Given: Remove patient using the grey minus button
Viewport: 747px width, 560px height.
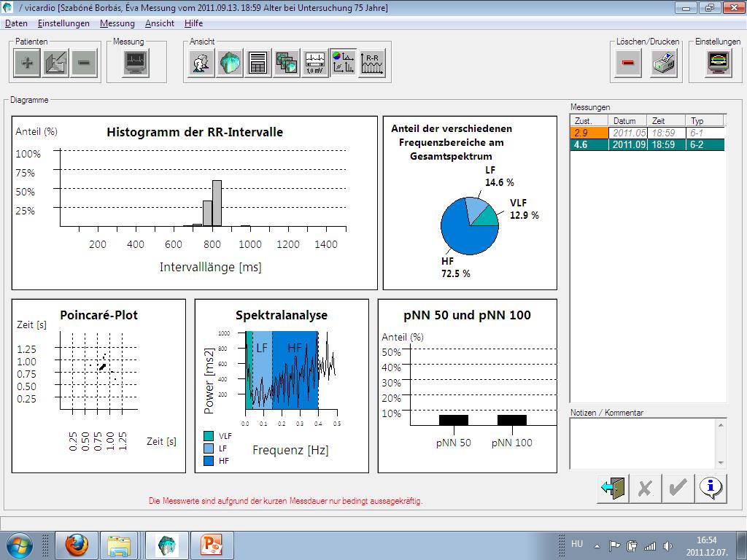Looking at the screenshot, I should click(x=84, y=63).
